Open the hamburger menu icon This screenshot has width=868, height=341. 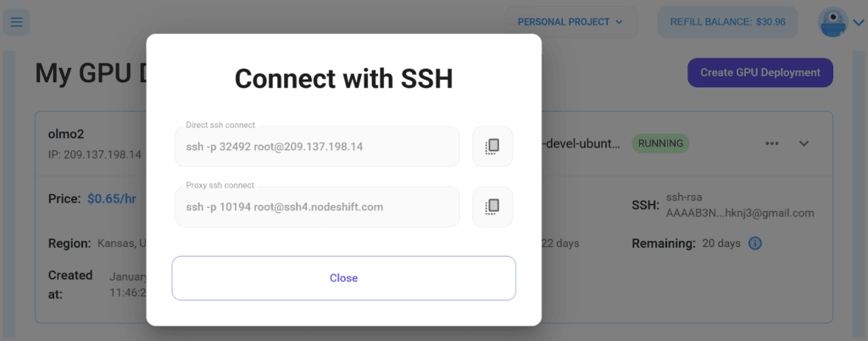click(x=16, y=22)
